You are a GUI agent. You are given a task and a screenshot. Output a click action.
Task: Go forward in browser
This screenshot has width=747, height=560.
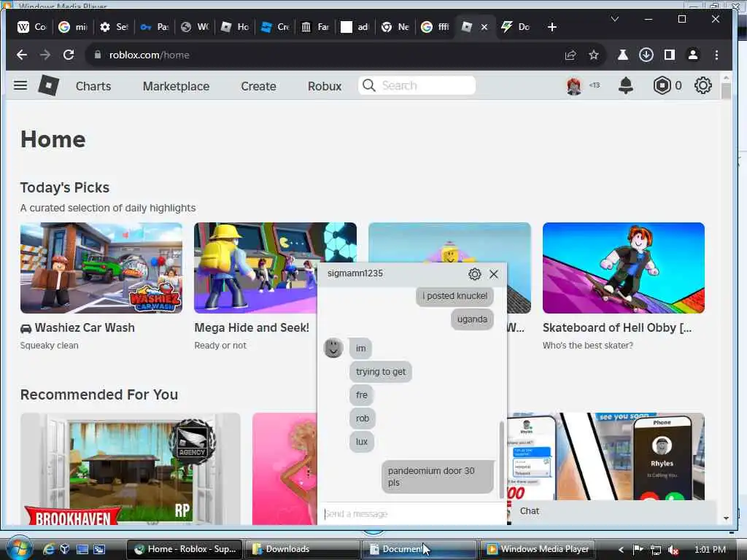click(45, 55)
